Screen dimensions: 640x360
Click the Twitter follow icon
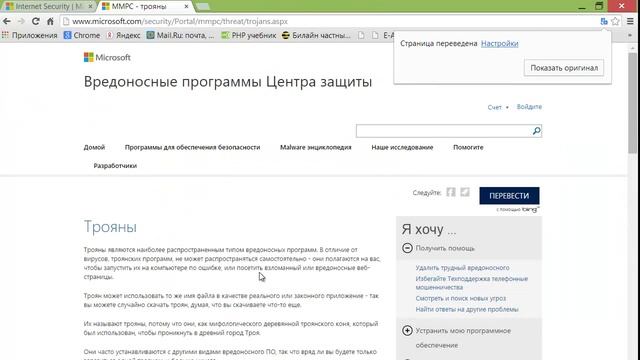click(465, 192)
